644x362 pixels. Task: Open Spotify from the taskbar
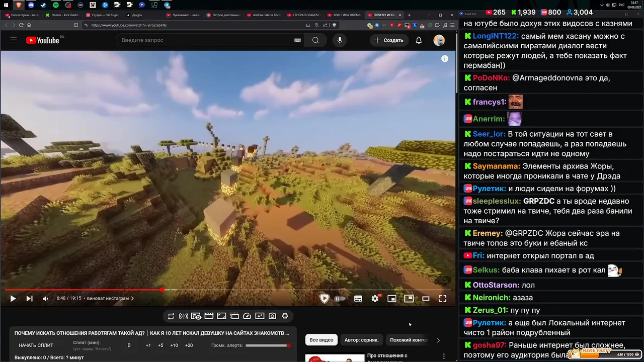pos(55,5)
